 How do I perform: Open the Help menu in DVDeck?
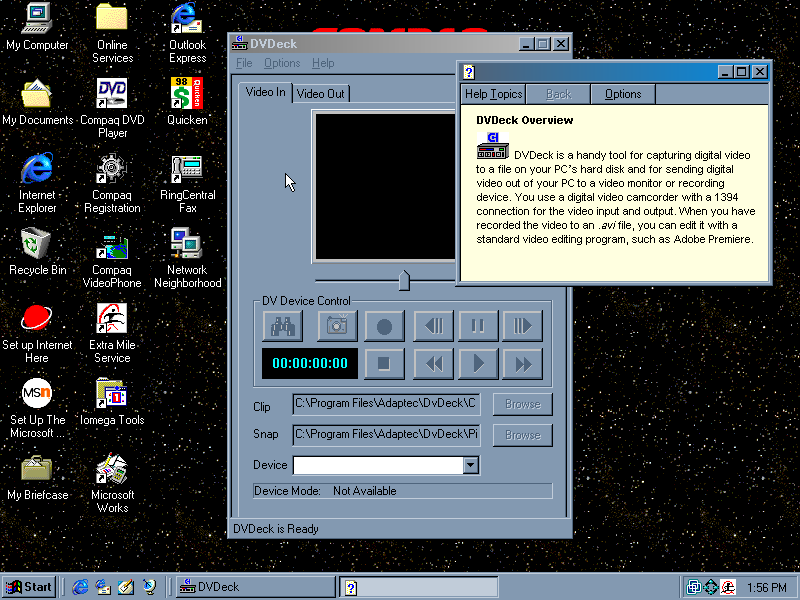pos(323,63)
